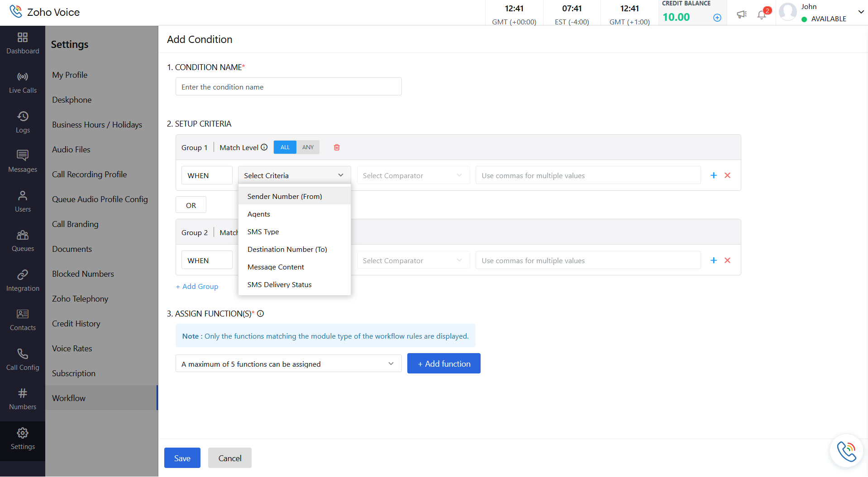Remove the criteria row in Group 2
Screen dimensions: 868x477
pyautogui.click(x=728, y=260)
